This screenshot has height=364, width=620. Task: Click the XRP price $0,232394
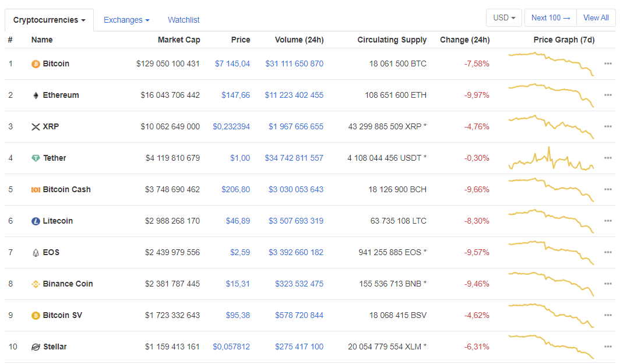231,126
